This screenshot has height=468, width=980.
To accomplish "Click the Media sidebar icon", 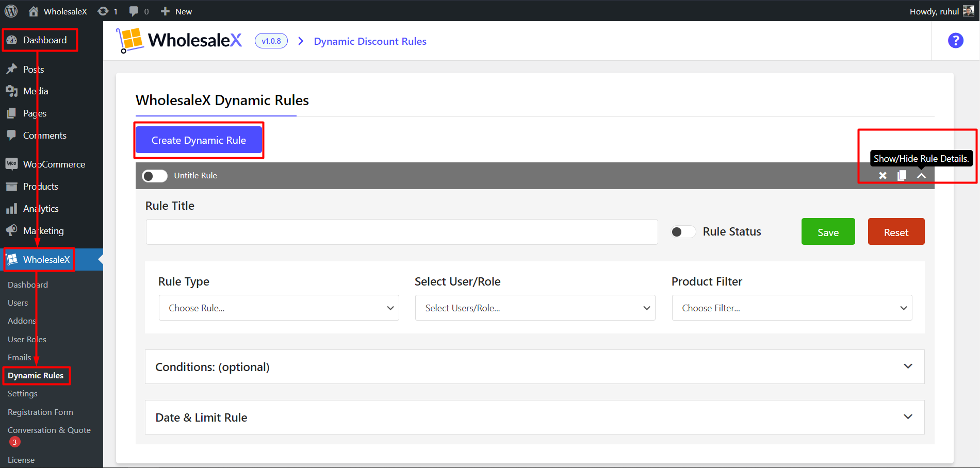I will [x=11, y=91].
